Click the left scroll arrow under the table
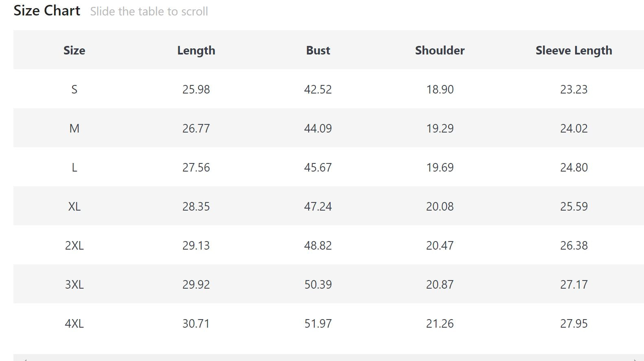Image resolution: width=644 pixels, height=361 pixels. click(x=25, y=359)
